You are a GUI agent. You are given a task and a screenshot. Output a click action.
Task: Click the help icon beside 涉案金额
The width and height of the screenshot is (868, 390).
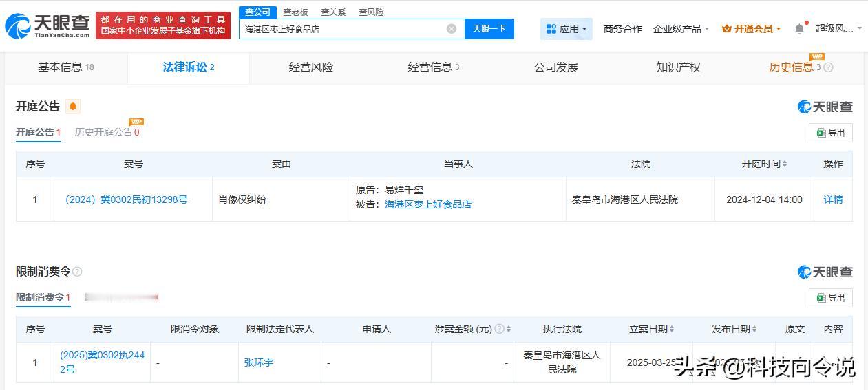click(499, 329)
